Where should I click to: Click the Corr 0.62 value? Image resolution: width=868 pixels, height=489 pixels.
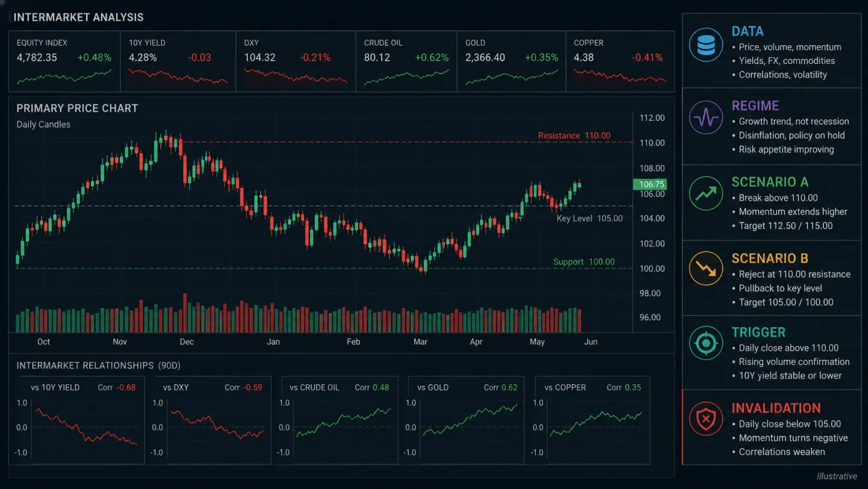pos(500,387)
